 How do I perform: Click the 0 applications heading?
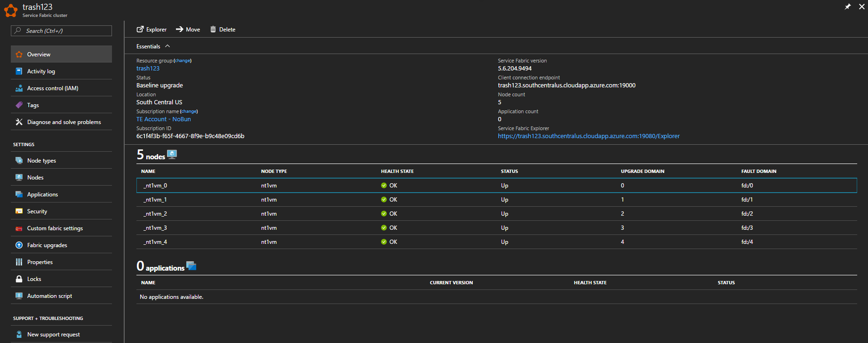coord(160,266)
